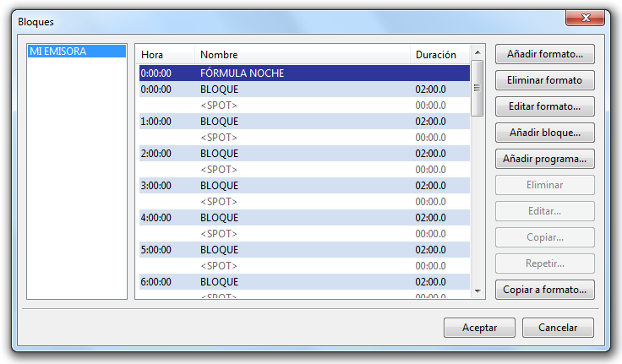
Task: Click the Añadir formato button
Action: 544,54
